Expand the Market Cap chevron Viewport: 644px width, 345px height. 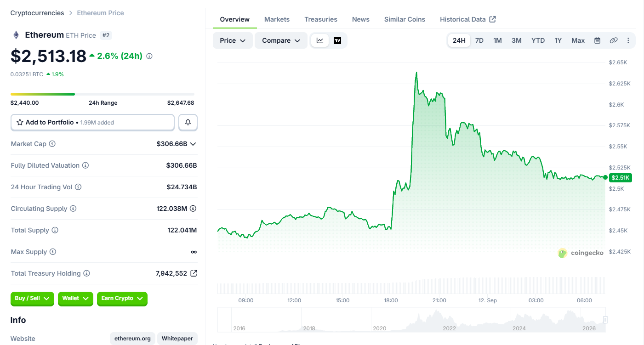[x=193, y=144]
